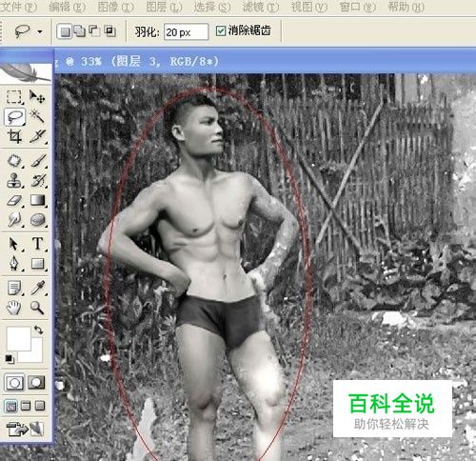The width and height of the screenshot is (476, 461).
Task: Select the Crop tool
Action: pyautogui.click(x=14, y=136)
